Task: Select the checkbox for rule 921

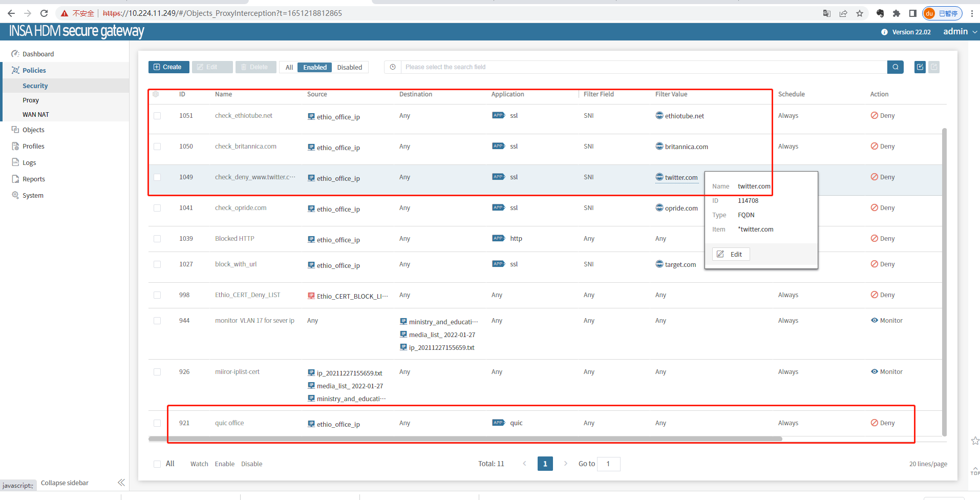Action: [157, 423]
